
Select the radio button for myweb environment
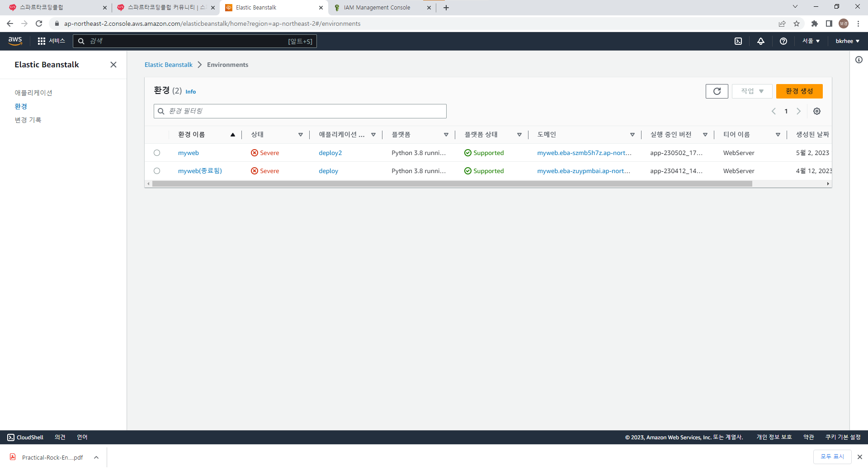tap(157, 153)
